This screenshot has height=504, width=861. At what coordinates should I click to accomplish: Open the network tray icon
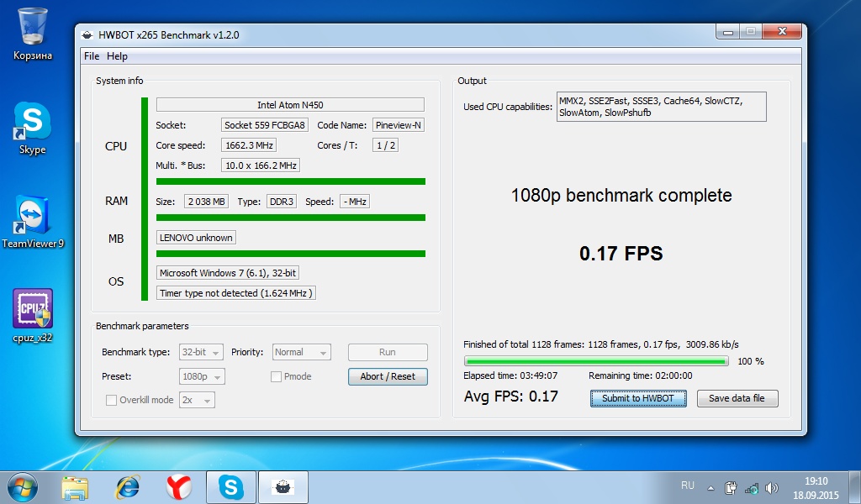pos(752,487)
